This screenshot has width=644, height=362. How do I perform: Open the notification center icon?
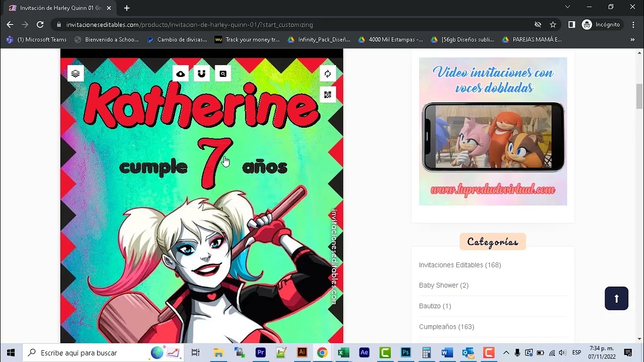pyautogui.click(x=628, y=352)
